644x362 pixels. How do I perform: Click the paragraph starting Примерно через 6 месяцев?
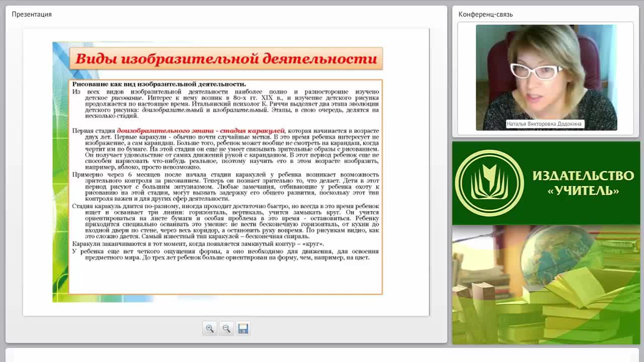click(225, 187)
